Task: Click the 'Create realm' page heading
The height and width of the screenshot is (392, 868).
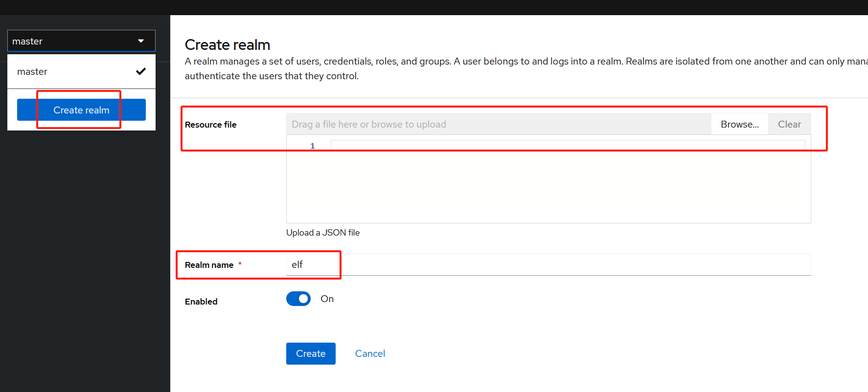Action: 228,44
